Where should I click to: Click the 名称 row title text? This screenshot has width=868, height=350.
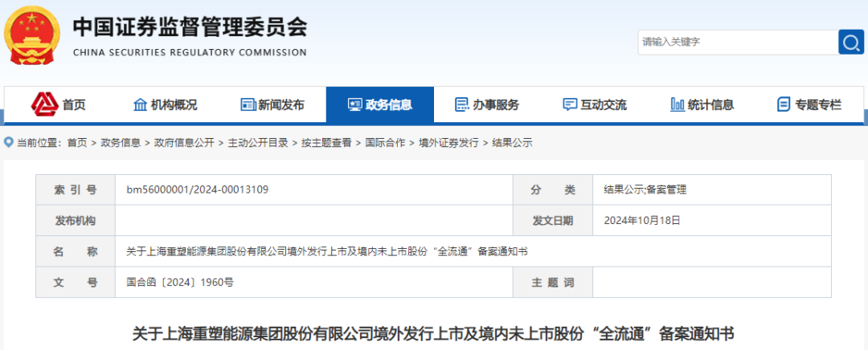coord(327,251)
